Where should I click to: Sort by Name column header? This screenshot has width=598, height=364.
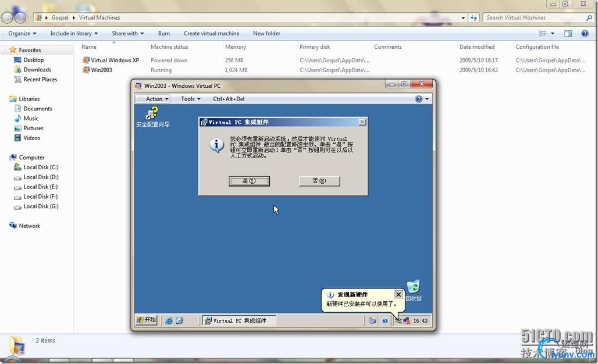tap(88, 47)
